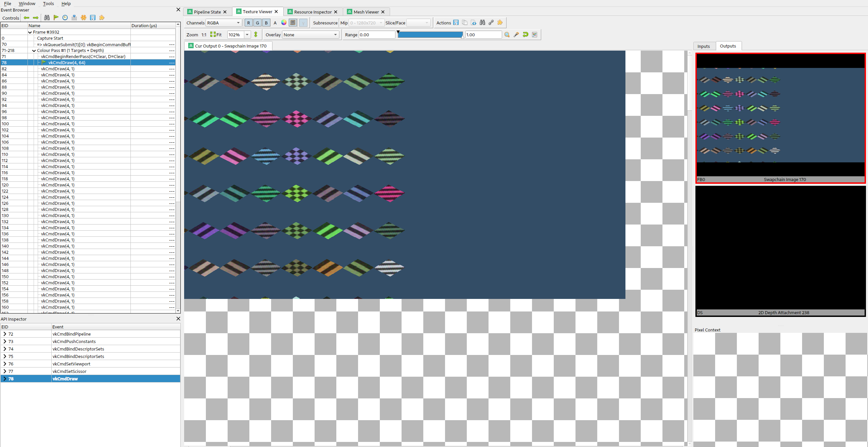Open the Channels RGBA dropdown
The image size is (868, 447).
coord(224,23)
